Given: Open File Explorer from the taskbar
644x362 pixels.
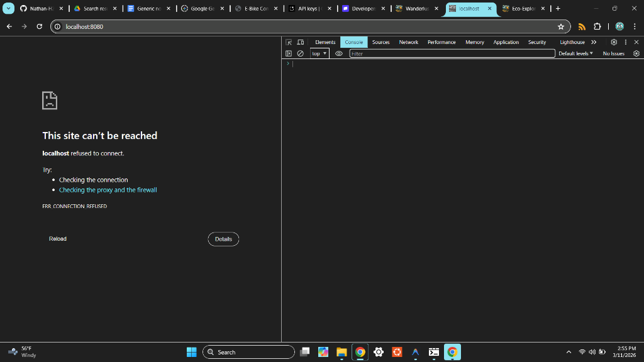Looking at the screenshot, I should 341,352.
